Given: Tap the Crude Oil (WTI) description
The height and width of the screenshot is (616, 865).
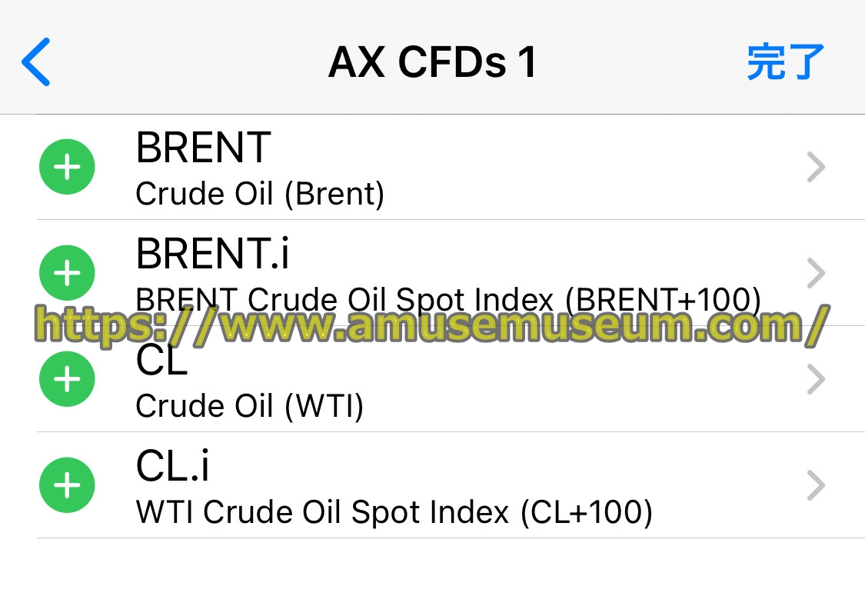Looking at the screenshot, I should 249,407.
